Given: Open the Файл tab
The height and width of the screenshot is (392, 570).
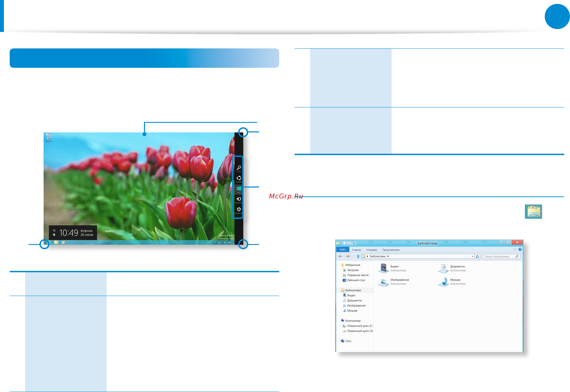Looking at the screenshot, I should 343,250.
